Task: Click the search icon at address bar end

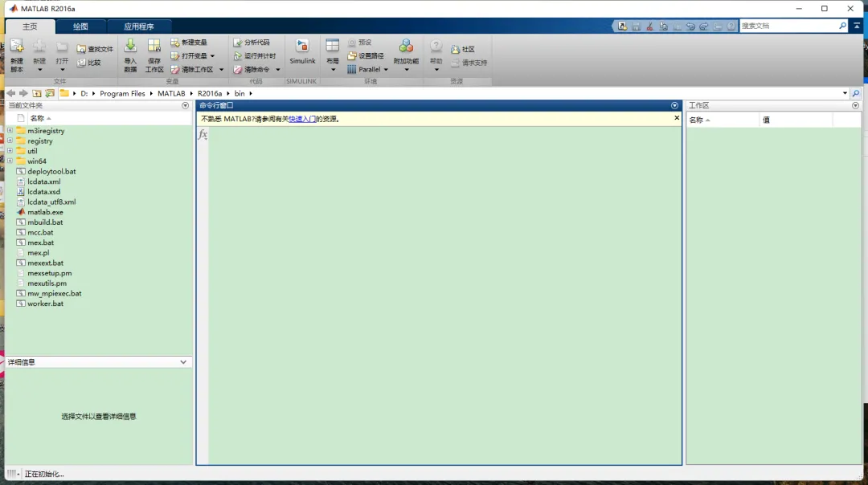Action: [x=856, y=93]
